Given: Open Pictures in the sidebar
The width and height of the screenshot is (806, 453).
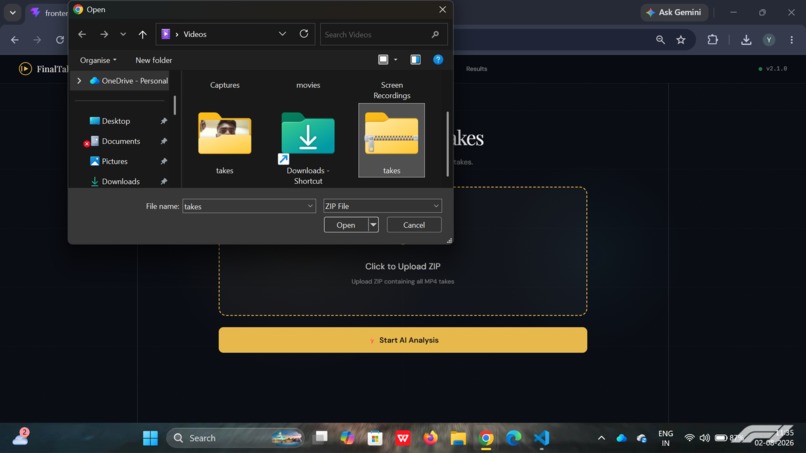Looking at the screenshot, I should point(108,161).
